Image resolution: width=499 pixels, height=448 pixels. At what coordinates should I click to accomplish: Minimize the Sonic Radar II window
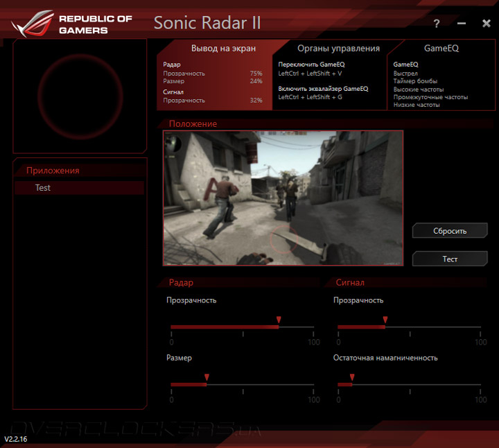tap(462, 24)
